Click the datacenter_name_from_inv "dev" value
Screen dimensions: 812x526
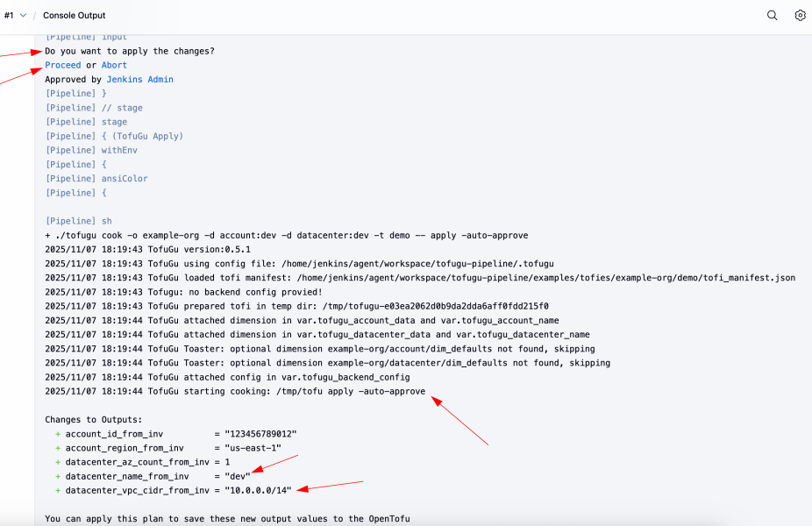pyautogui.click(x=238, y=476)
